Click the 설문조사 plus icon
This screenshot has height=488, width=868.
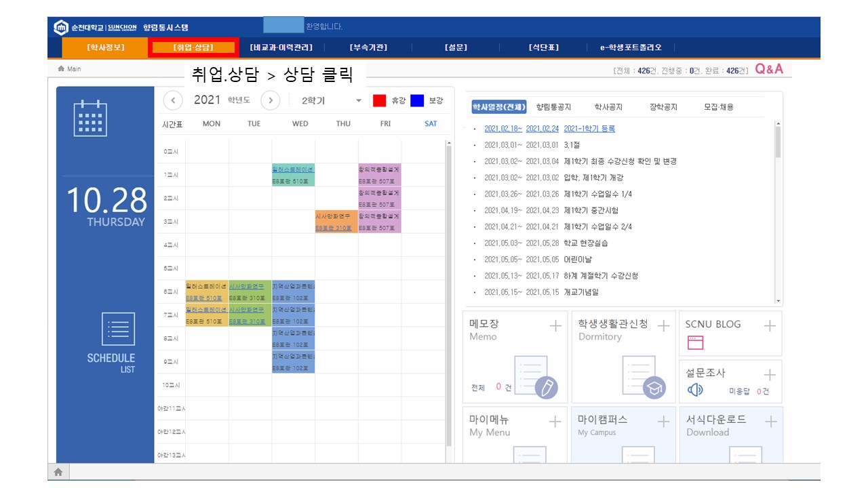[770, 375]
